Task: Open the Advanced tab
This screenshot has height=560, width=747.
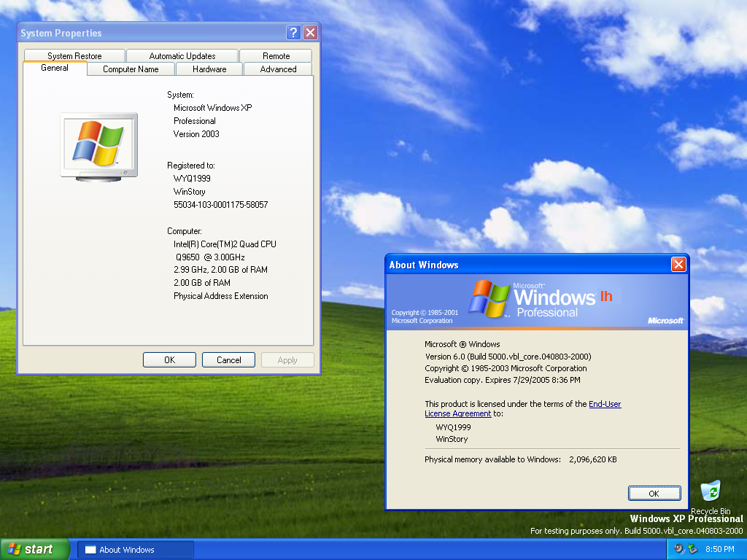Action: 278,69
